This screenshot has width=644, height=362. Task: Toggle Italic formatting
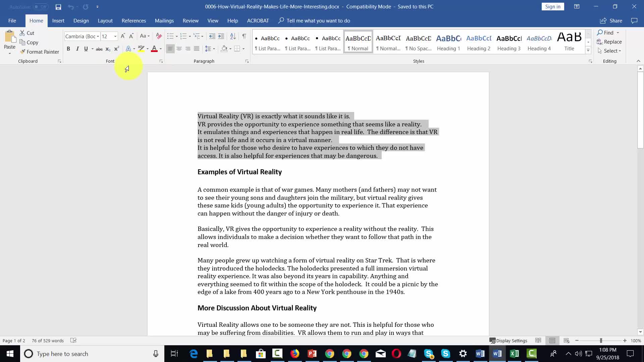point(77,49)
